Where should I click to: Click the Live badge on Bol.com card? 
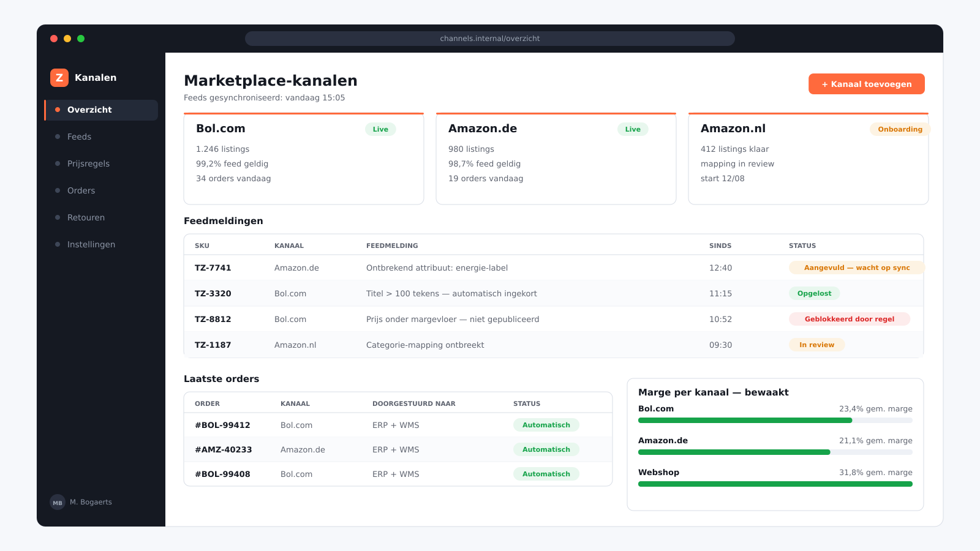[380, 129]
